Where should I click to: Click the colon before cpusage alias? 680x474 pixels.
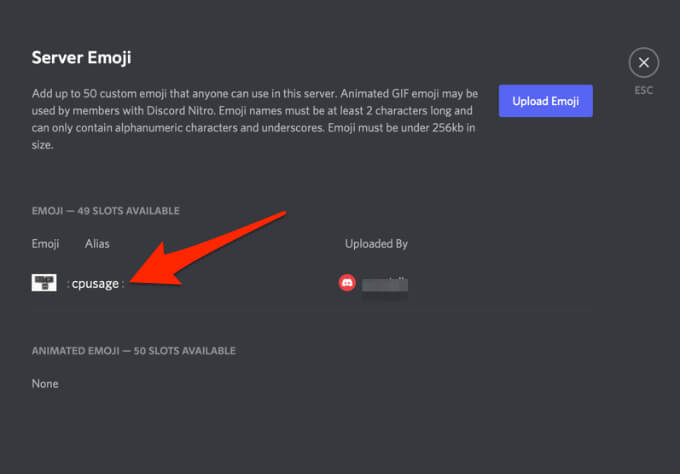pyautogui.click(x=68, y=284)
